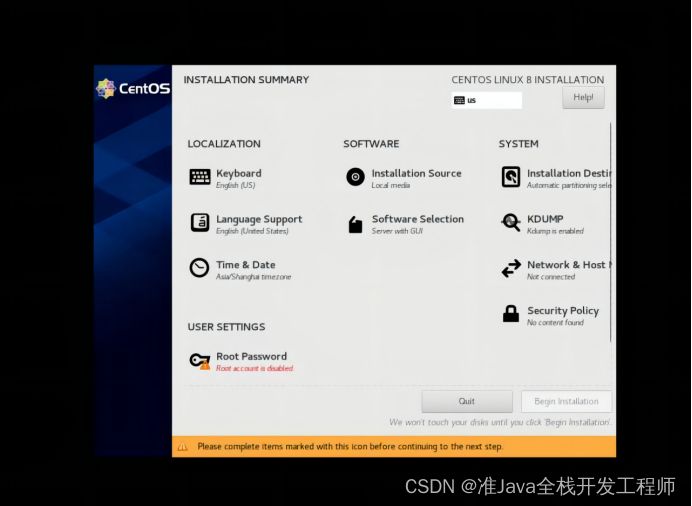This screenshot has height=506, width=692.
Task: Open the Keyboard settings label
Action: click(x=239, y=173)
